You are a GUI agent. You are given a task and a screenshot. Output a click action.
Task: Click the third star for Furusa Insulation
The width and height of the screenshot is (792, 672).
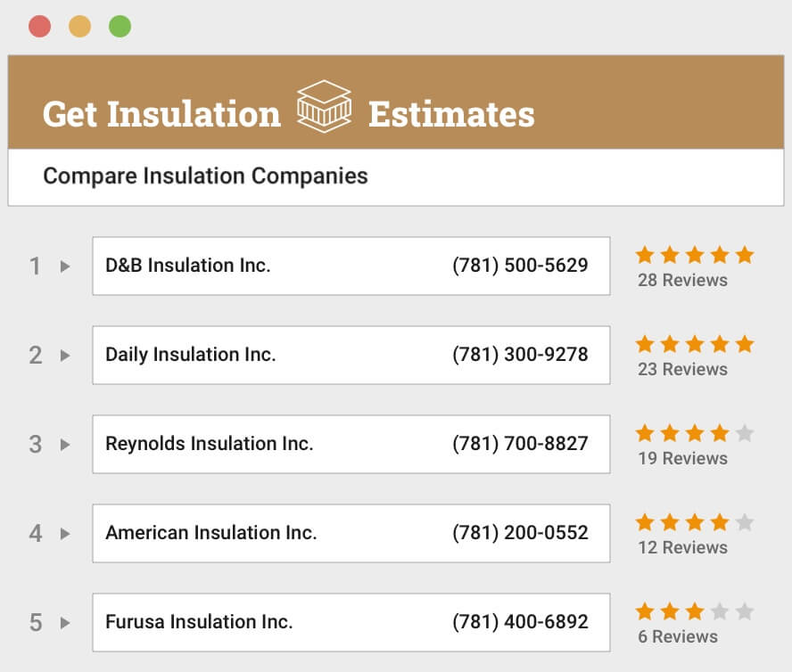(x=694, y=611)
